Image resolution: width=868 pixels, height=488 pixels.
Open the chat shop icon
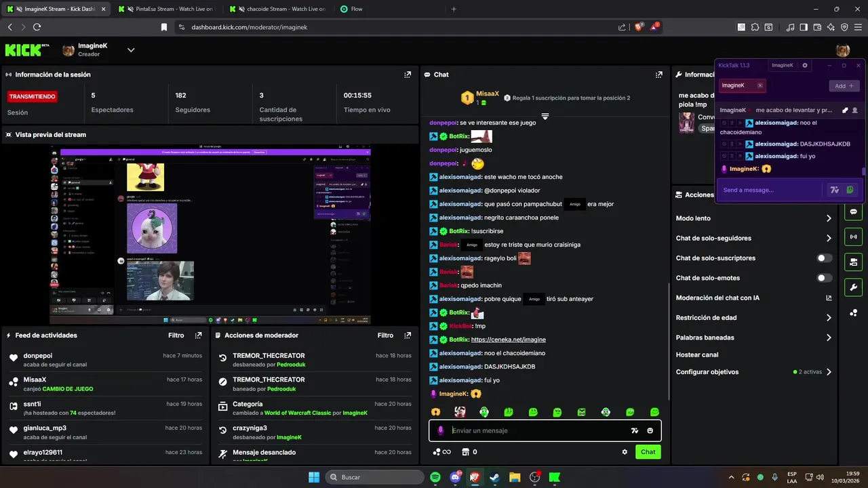tap(466, 452)
